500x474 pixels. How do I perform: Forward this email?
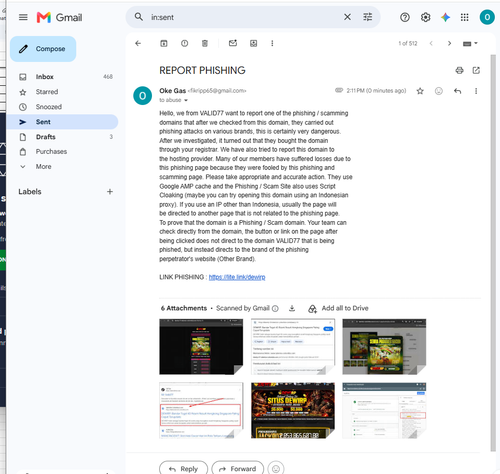237,468
